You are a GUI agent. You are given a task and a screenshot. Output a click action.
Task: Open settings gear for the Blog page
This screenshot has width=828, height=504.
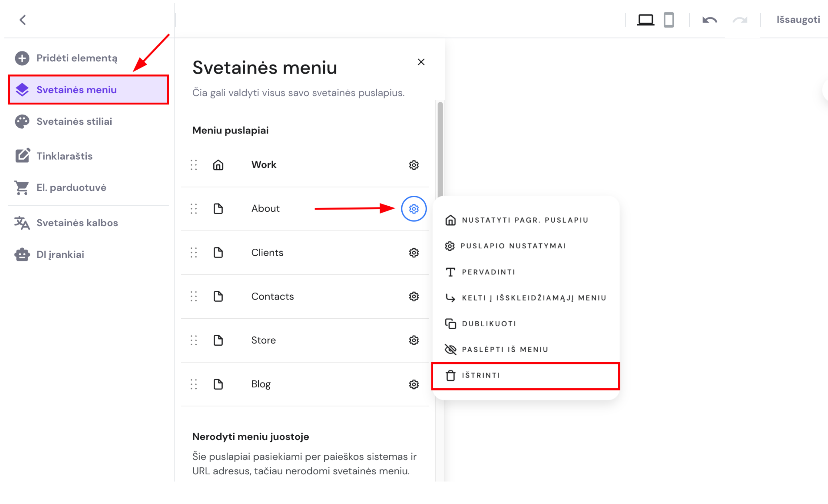(x=413, y=384)
